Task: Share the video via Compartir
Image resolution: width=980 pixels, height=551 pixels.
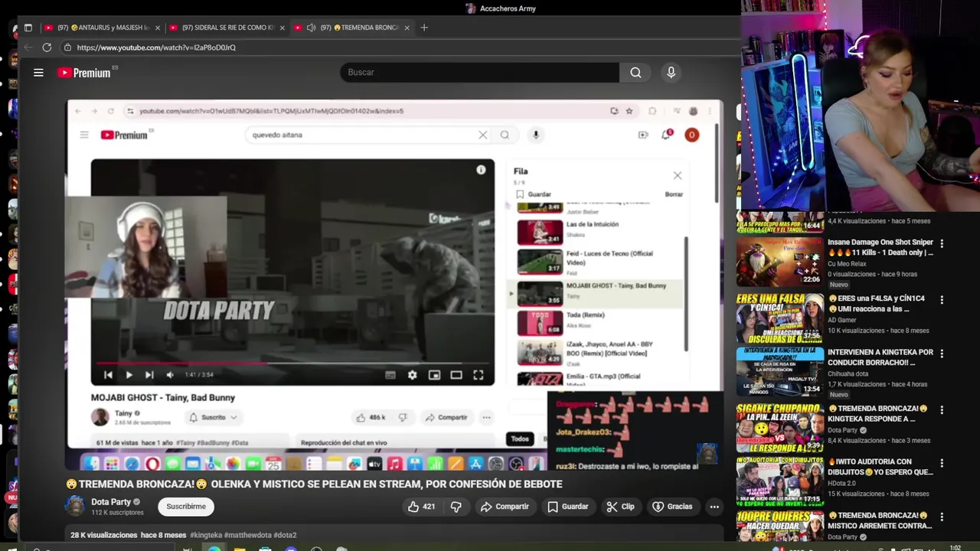Action: [505, 507]
